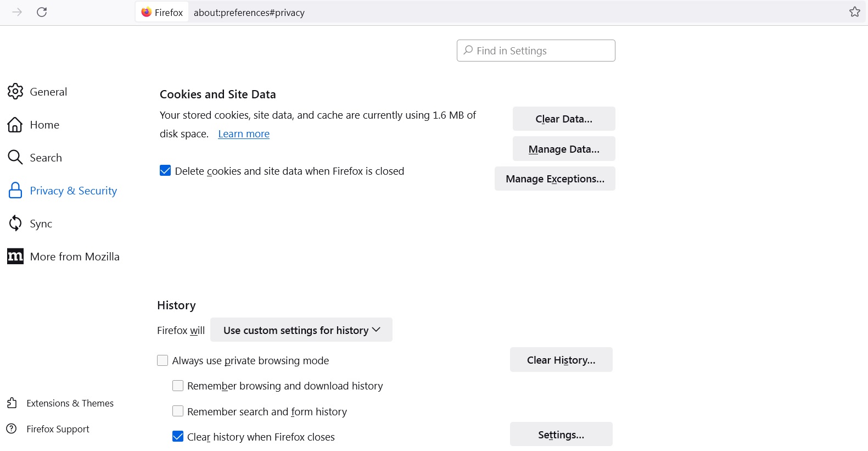
Task: Click the Find in Settings search field
Action: point(536,51)
